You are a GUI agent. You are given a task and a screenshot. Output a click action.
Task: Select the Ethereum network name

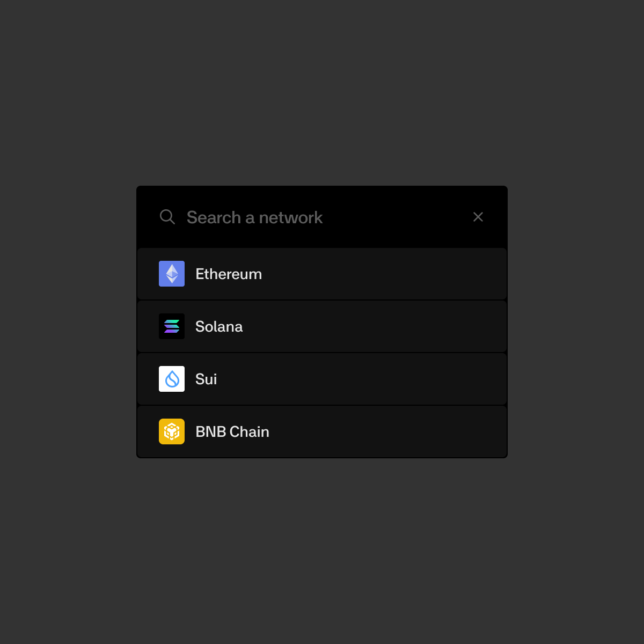tap(229, 274)
